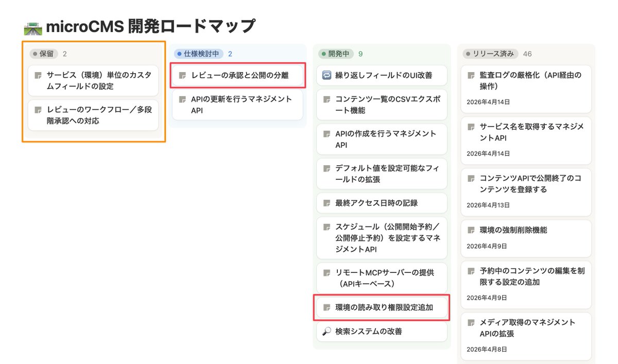Click the count 9 beside 開発中
This screenshot has width=618, height=364.
[x=360, y=54]
